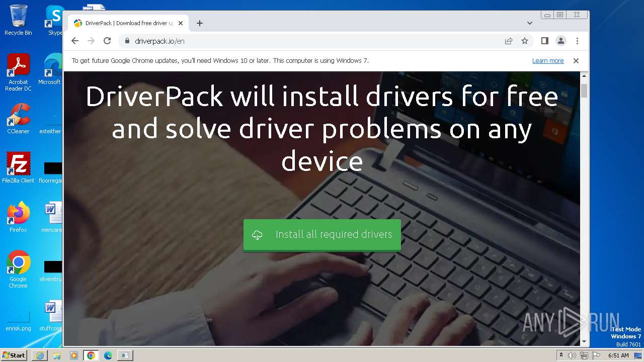
Task: Open a new tab with plus button
Action: click(200, 23)
